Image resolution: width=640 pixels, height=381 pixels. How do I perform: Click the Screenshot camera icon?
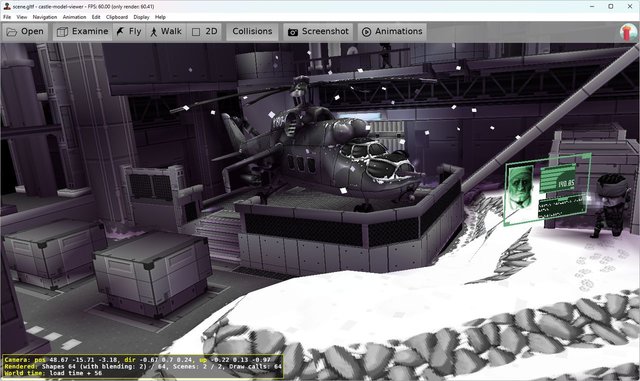click(293, 32)
